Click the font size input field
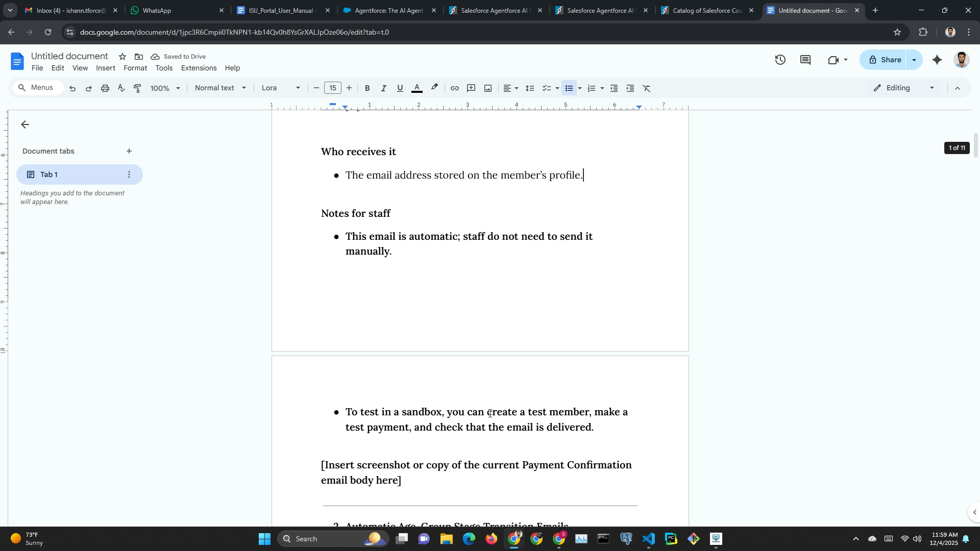This screenshot has height=551, width=980. [x=333, y=88]
